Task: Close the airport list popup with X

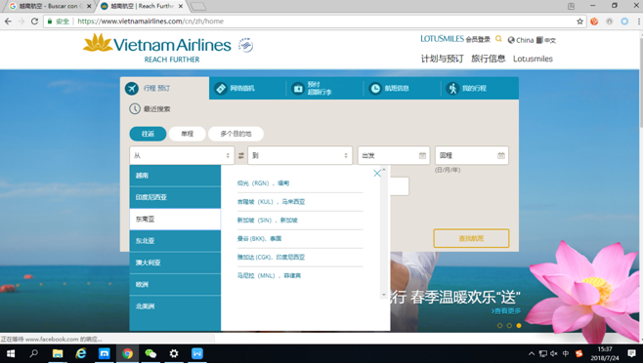Action: pyautogui.click(x=377, y=173)
